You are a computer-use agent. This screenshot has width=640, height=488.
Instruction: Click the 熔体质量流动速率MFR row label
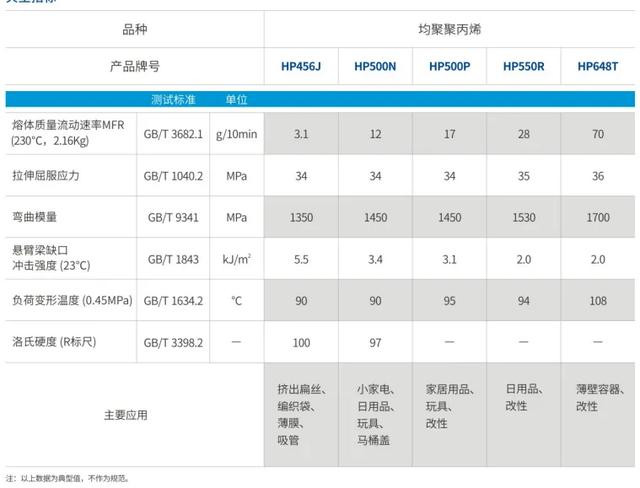pos(68,133)
